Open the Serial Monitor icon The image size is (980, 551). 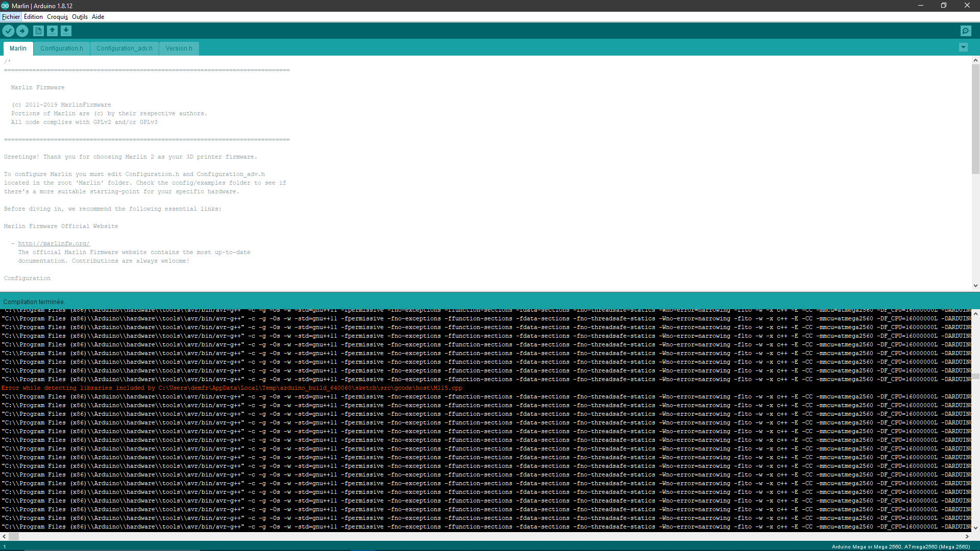(966, 31)
